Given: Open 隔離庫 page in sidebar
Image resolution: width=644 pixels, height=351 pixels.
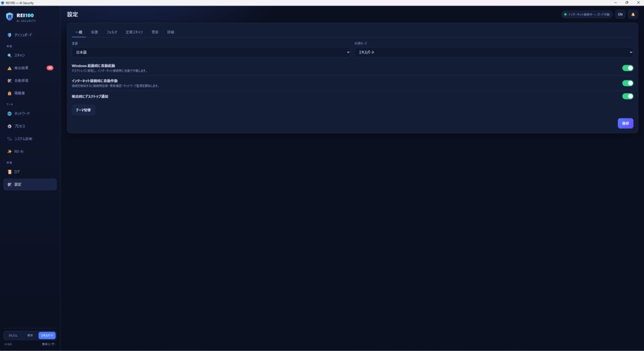Looking at the screenshot, I should (30, 93).
